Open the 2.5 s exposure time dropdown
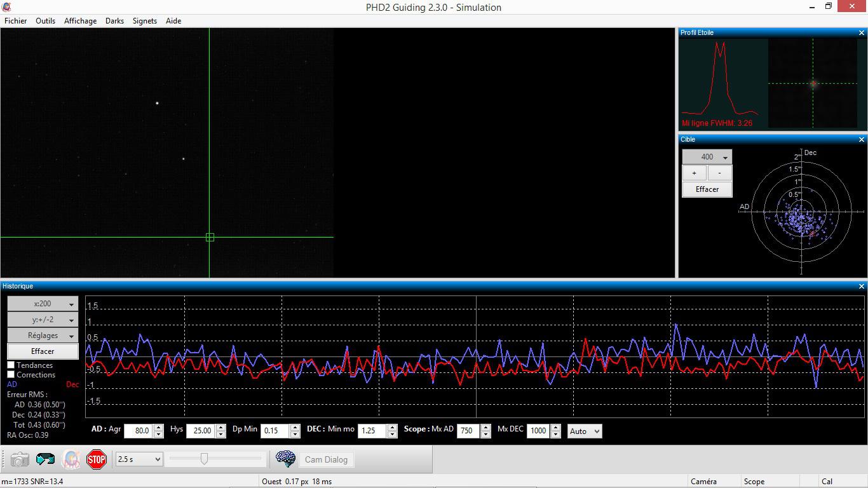 (139, 459)
